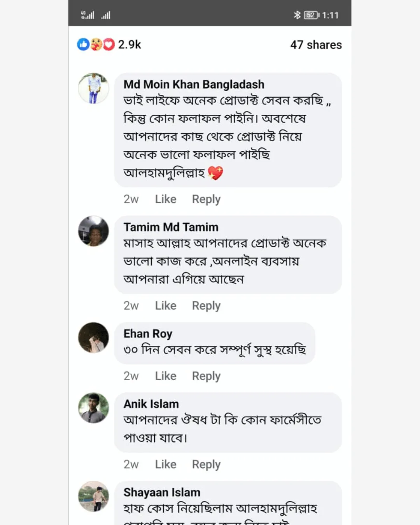The height and width of the screenshot is (525, 420).
Task: Tap the Bluetooth status icon
Action: [x=297, y=15]
